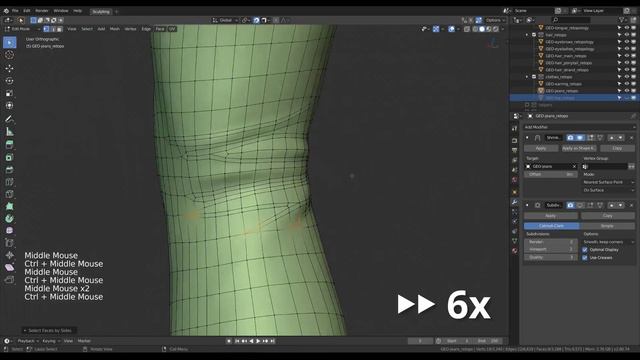Image resolution: width=640 pixels, height=360 pixels.
Task: Select the Rotate tool
Action: point(9,81)
